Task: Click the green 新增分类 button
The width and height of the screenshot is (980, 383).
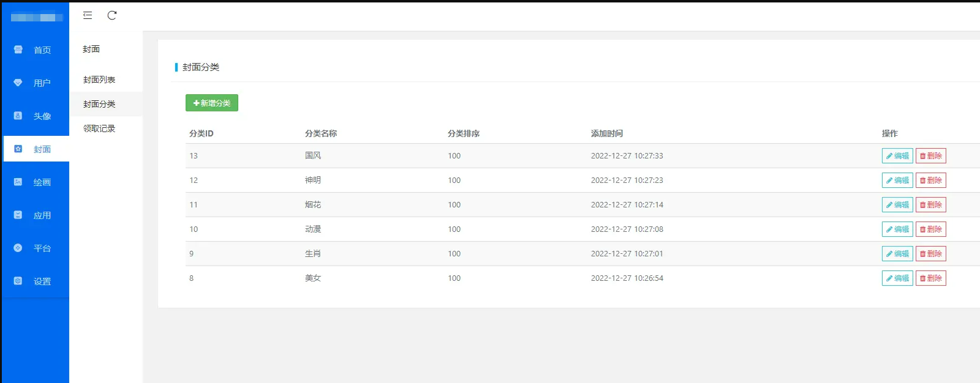Action: [x=212, y=103]
